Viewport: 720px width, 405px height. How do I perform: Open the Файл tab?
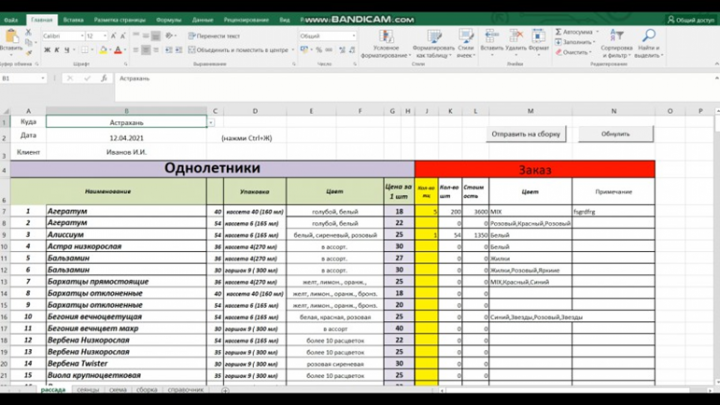[x=11, y=20]
